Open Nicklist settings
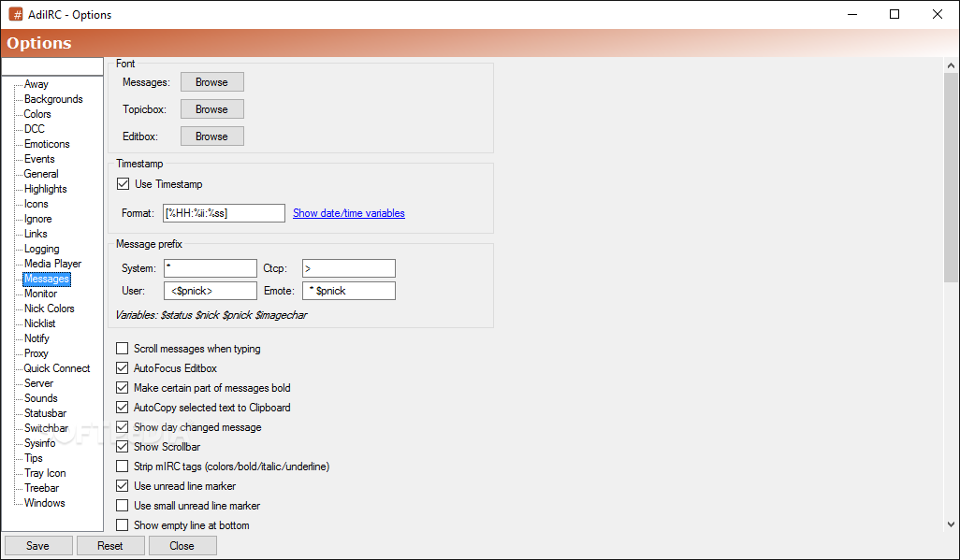The width and height of the screenshot is (960, 560). [x=40, y=323]
